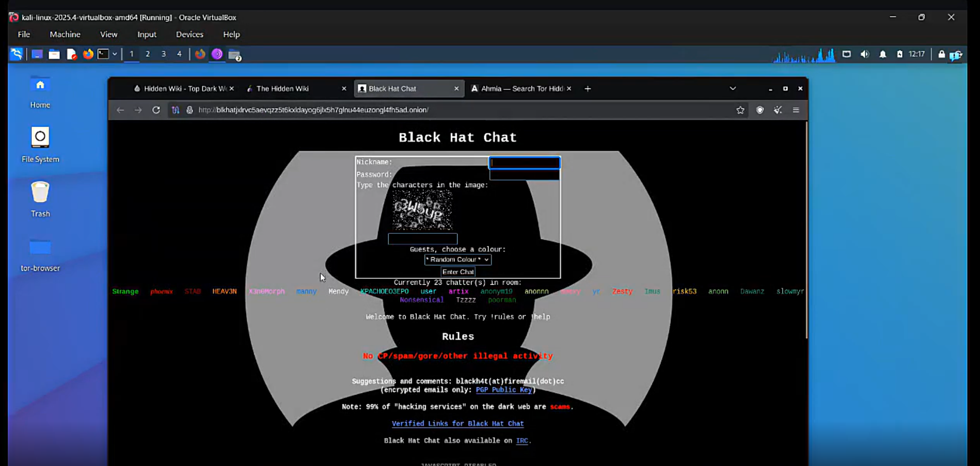Switch to workspace 4
Image resolution: width=980 pixels, height=466 pixels.
click(179, 54)
